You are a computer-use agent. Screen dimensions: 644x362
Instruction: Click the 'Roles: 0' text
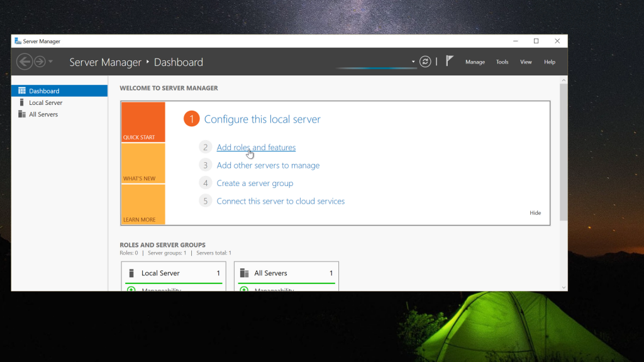pos(129,253)
